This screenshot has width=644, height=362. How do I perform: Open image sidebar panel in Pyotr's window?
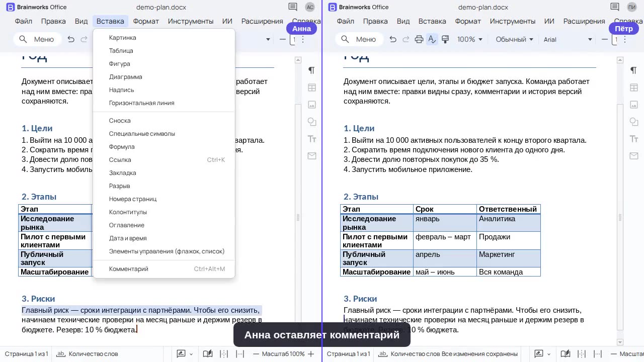(633, 105)
